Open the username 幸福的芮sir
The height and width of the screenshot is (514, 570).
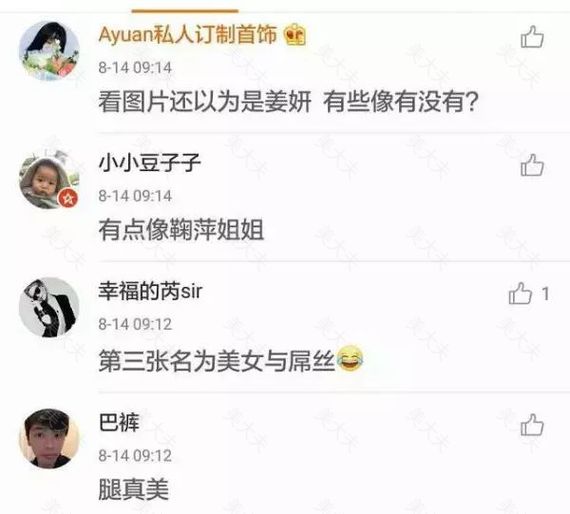tap(150, 291)
